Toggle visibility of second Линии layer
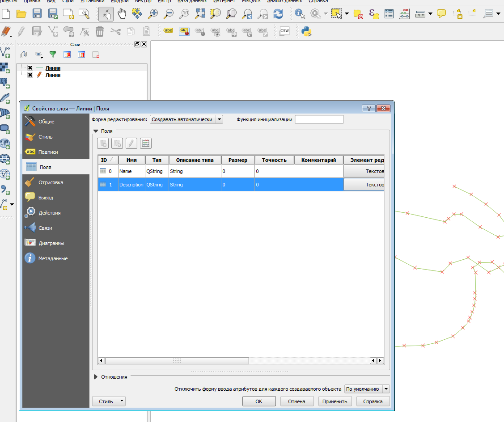This screenshot has height=422, width=504. [30, 75]
